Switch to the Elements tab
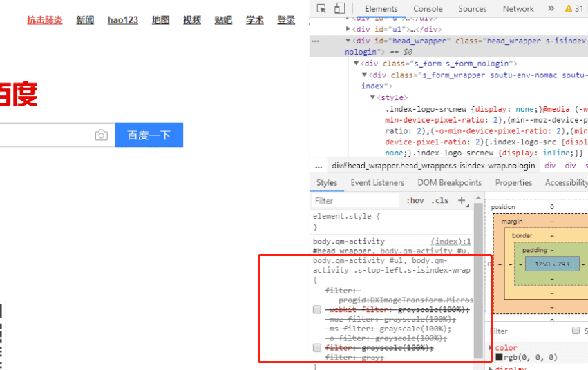The width and height of the screenshot is (588, 370). point(381,8)
